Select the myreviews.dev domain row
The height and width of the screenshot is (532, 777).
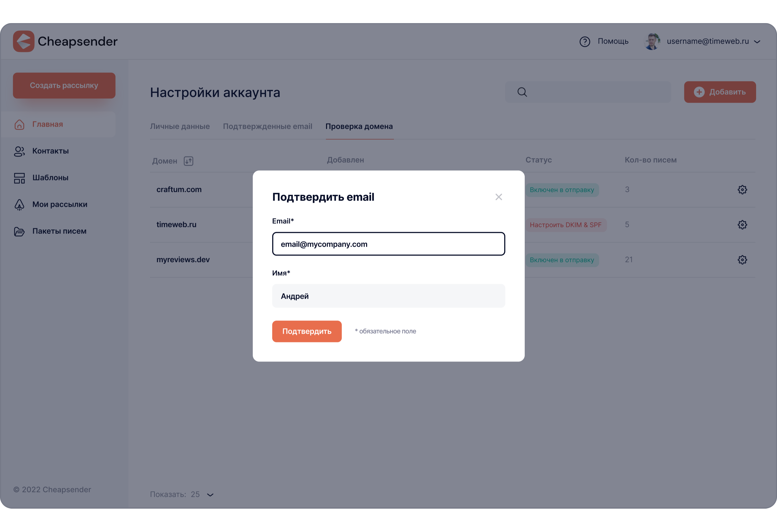[x=453, y=260]
